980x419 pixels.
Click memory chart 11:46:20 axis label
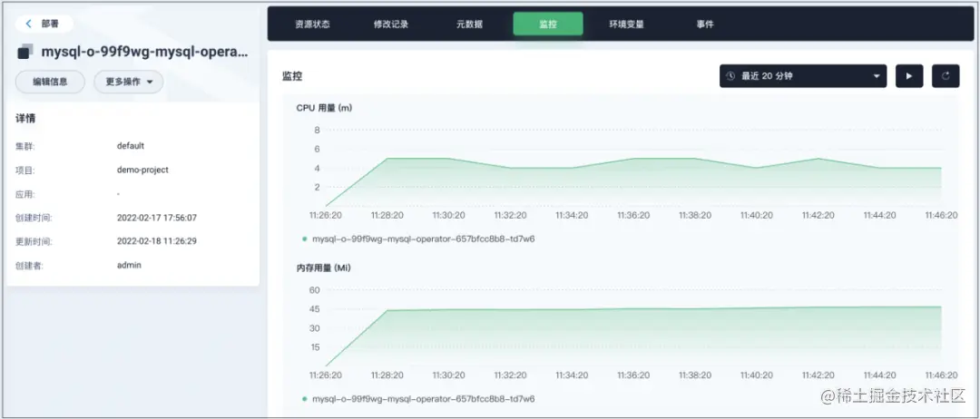pos(941,375)
